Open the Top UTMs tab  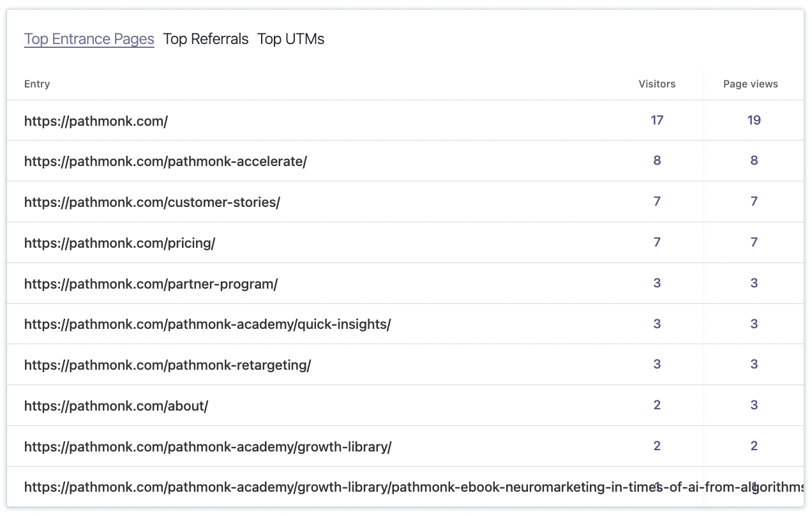290,39
